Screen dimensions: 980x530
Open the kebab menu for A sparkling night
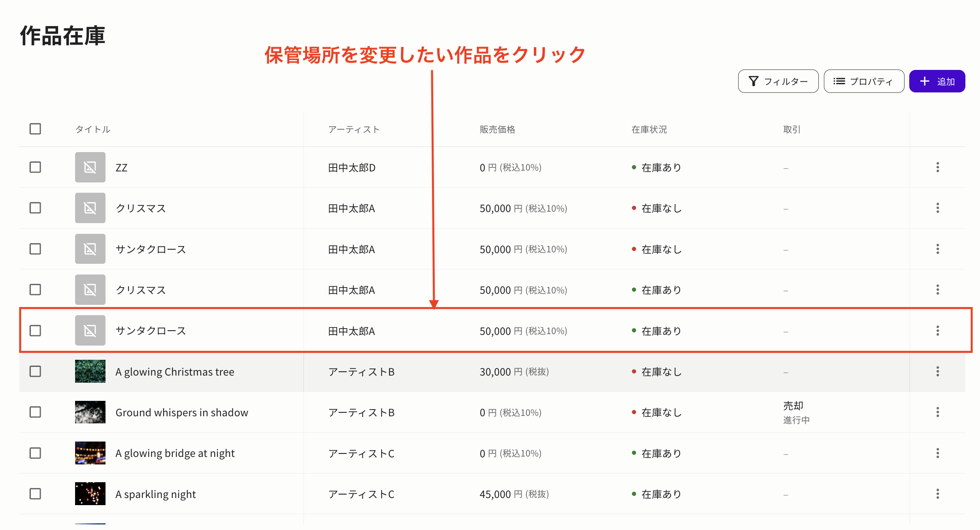938,494
